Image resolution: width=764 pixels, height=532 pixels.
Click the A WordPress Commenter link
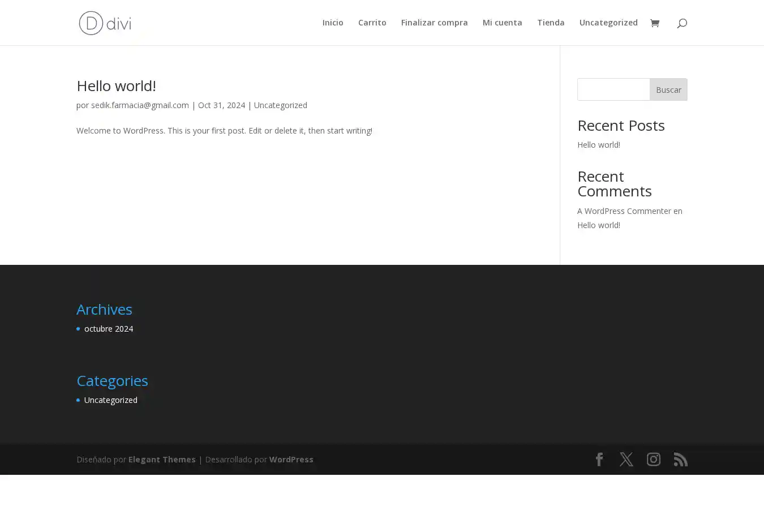[x=624, y=211]
